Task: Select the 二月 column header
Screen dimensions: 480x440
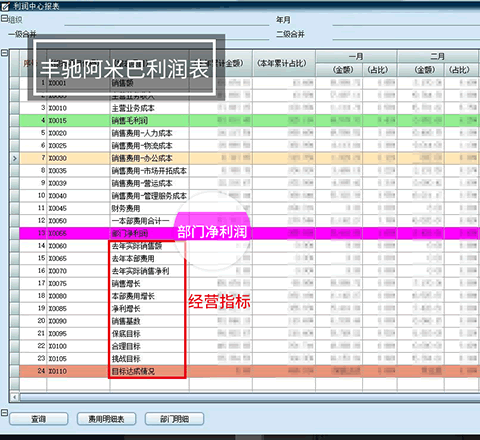Action: [x=438, y=56]
